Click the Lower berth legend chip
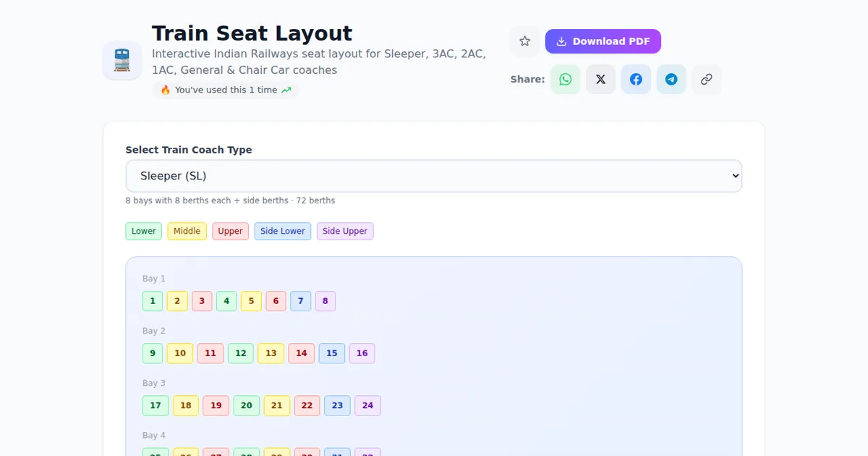 tap(144, 231)
